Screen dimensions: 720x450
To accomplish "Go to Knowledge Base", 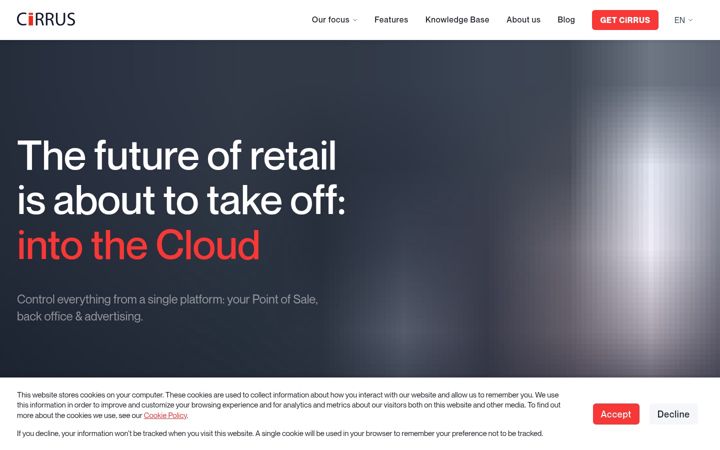I will (457, 20).
